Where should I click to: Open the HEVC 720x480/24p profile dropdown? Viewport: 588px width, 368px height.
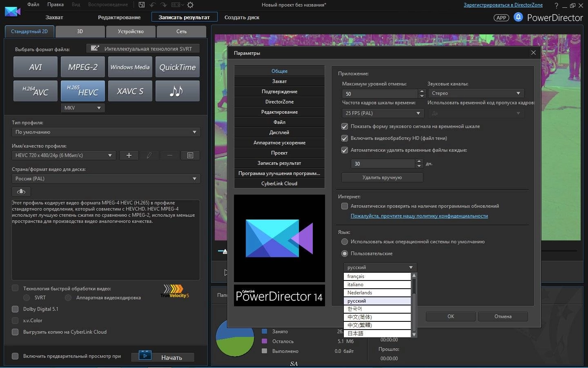[x=64, y=155]
